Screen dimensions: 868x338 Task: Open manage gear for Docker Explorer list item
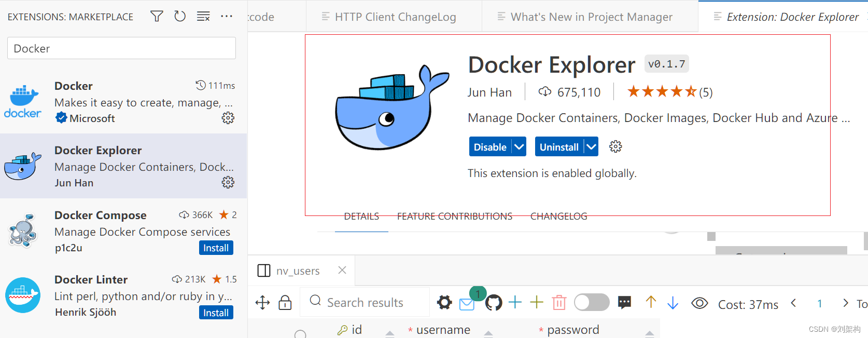pyautogui.click(x=228, y=182)
